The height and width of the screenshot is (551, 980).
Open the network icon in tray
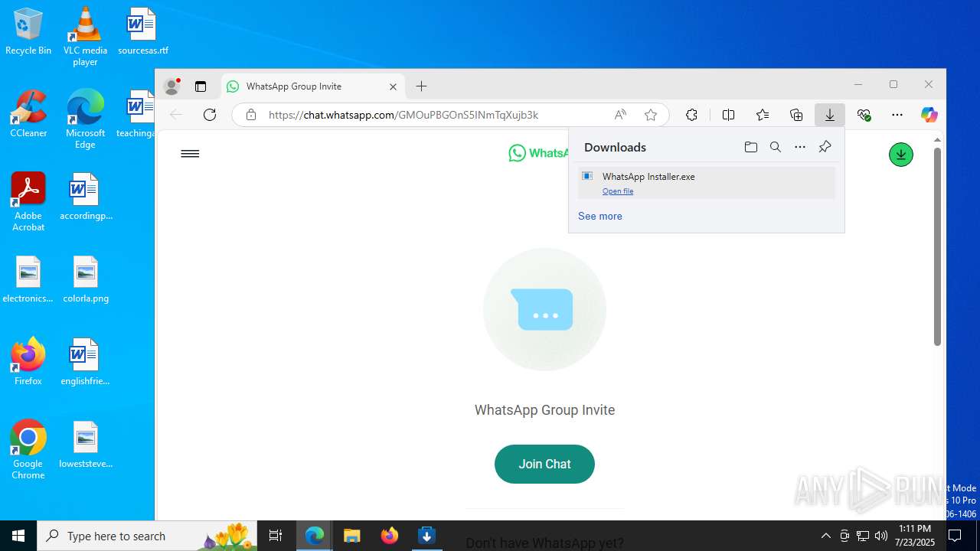(863, 536)
